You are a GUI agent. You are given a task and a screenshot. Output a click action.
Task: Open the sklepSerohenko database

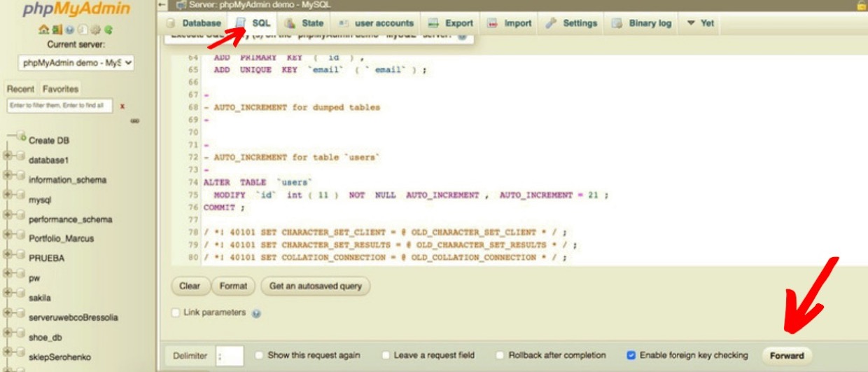click(59, 356)
